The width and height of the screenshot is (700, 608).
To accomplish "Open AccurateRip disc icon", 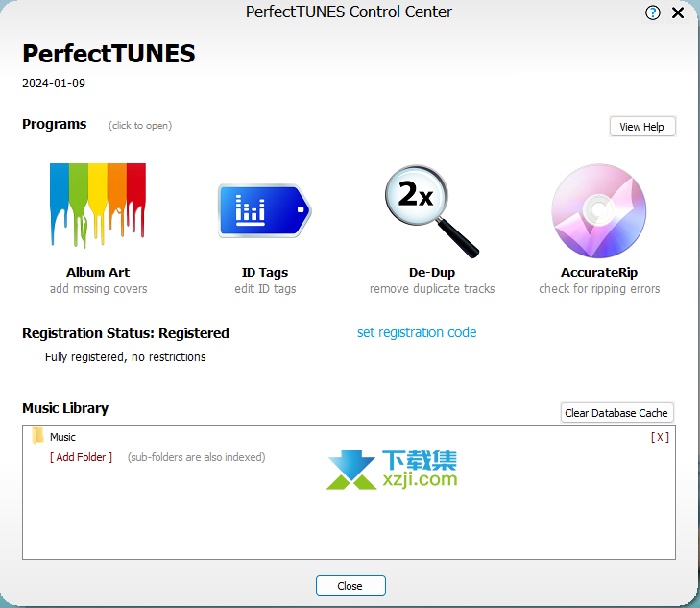I will 598,210.
